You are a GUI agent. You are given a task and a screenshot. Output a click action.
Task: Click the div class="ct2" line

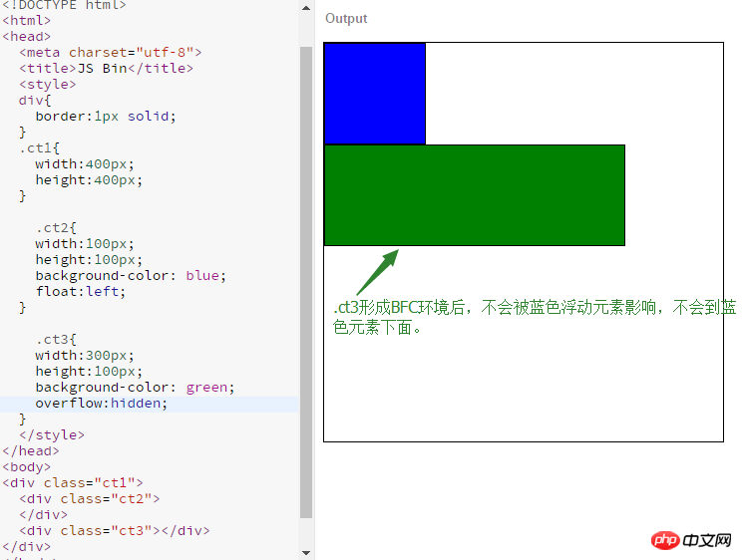tap(90, 499)
